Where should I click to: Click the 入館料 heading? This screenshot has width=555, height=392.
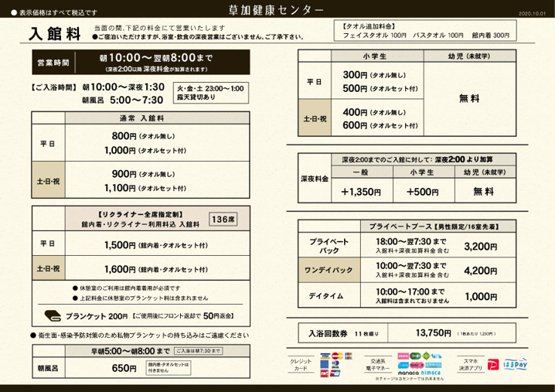point(55,34)
